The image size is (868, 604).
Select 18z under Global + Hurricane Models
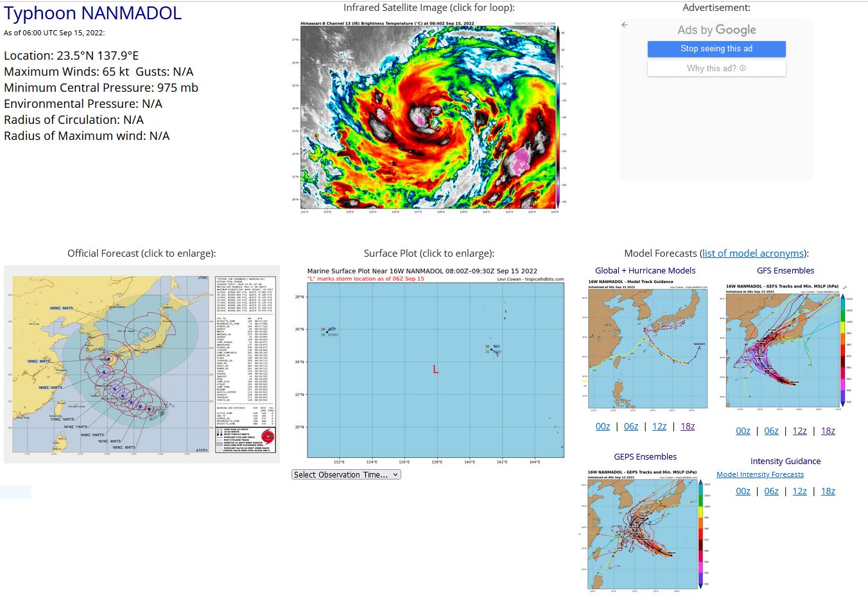click(688, 427)
